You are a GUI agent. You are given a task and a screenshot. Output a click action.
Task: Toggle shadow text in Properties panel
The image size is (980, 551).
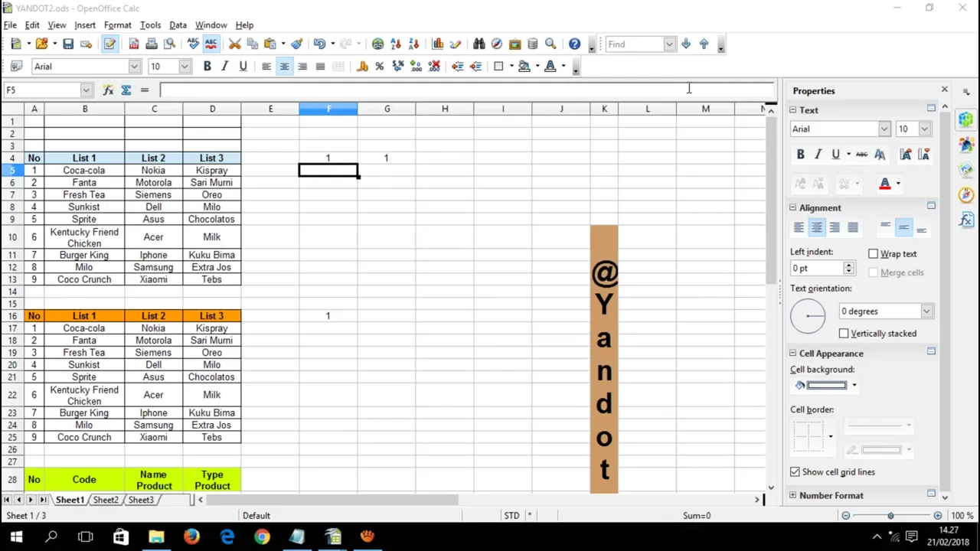(x=880, y=155)
